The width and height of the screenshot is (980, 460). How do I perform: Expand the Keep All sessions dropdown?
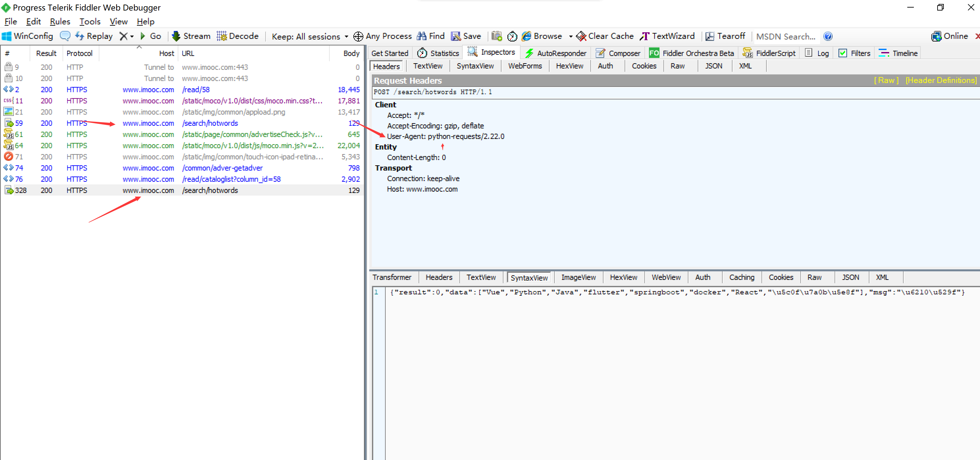coord(310,37)
